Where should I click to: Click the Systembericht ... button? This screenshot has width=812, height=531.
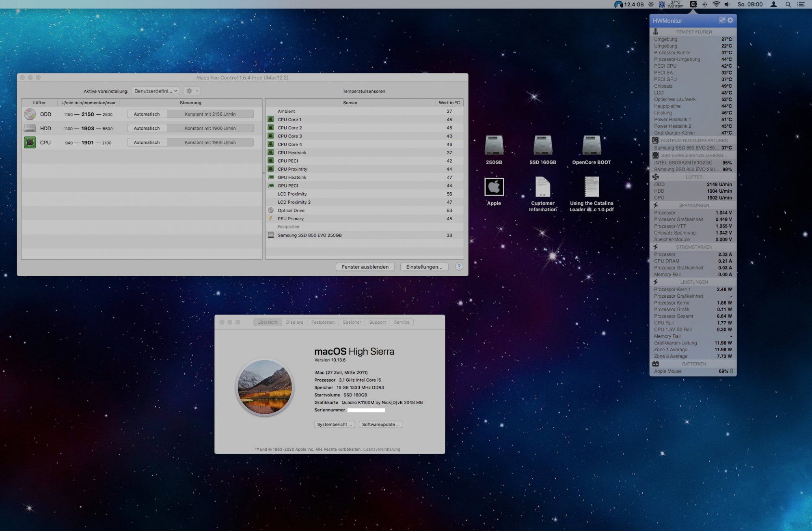334,424
